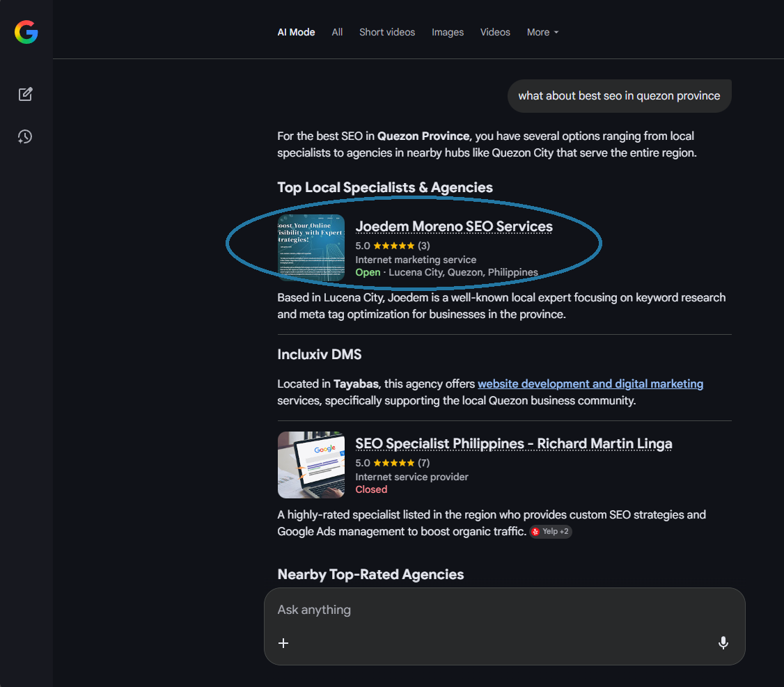Click the 'Incluxiv DMS' heading
The height and width of the screenshot is (687, 784).
click(320, 354)
